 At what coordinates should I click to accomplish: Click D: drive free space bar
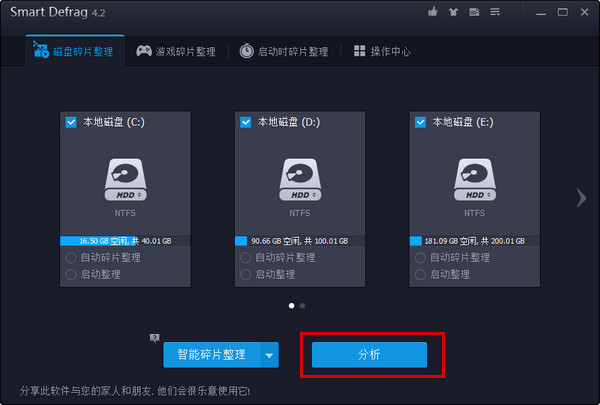300,241
